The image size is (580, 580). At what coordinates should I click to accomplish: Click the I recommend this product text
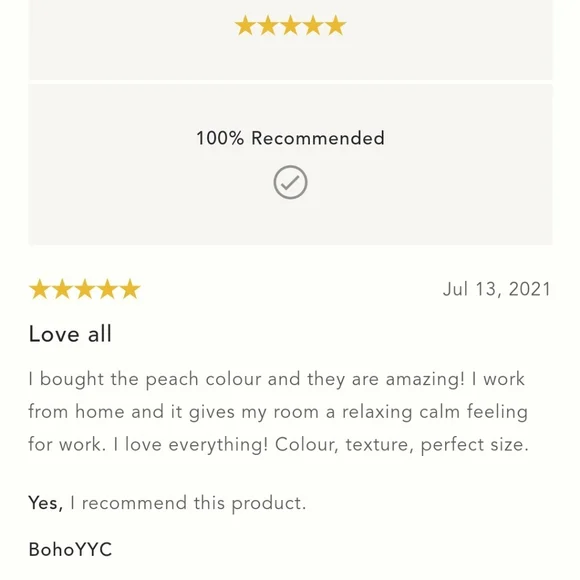tap(188, 503)
